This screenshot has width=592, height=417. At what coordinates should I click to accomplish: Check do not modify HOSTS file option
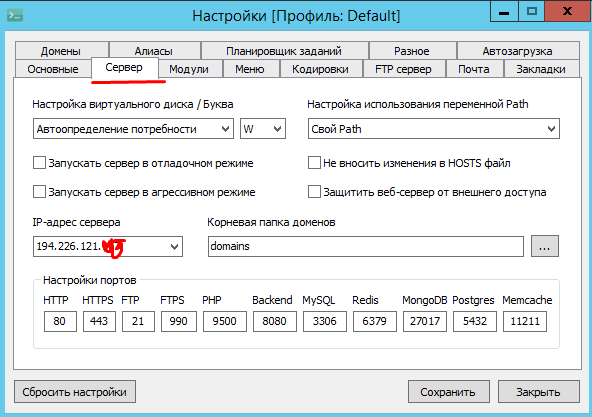pos(314,163)
